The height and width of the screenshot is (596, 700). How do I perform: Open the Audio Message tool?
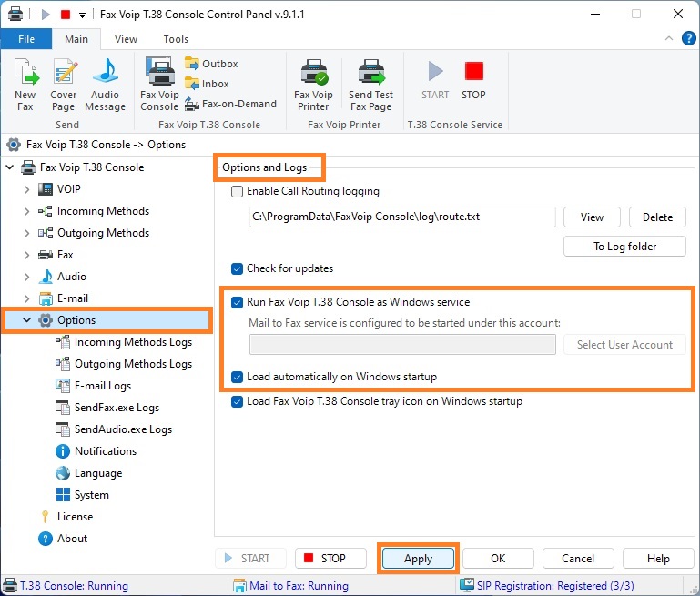tap(105, 85)
